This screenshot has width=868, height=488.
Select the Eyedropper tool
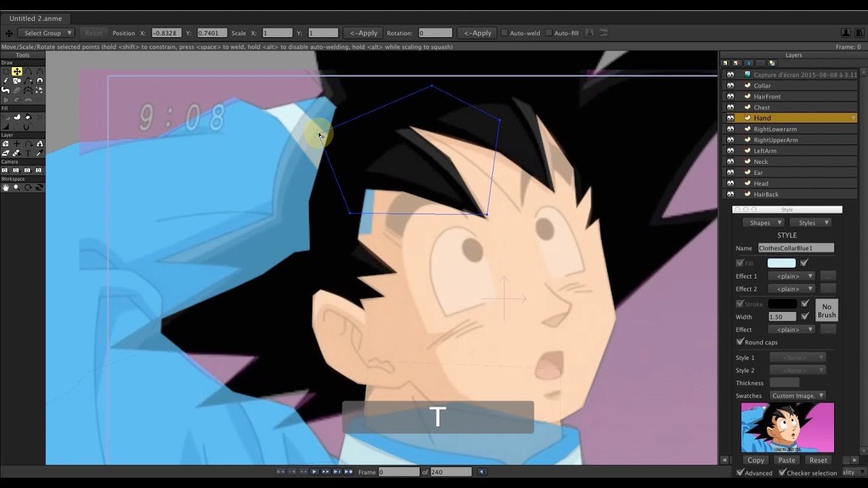(39, 152)
